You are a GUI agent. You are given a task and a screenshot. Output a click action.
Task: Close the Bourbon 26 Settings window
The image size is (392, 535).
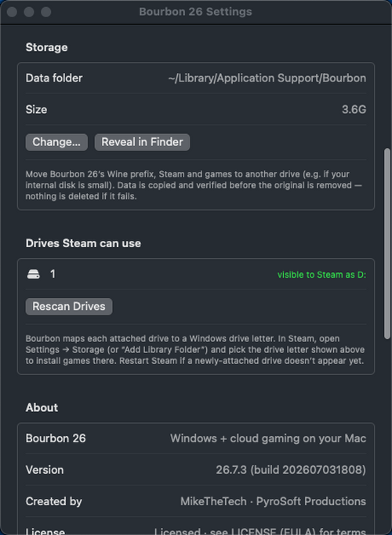click(x=12, y=12)
